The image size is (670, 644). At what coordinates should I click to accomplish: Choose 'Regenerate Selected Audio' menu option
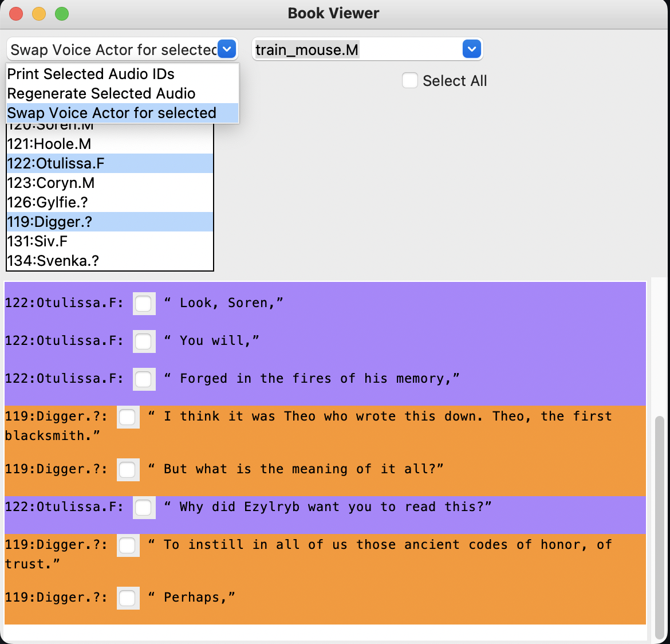[x=101, y=93]
